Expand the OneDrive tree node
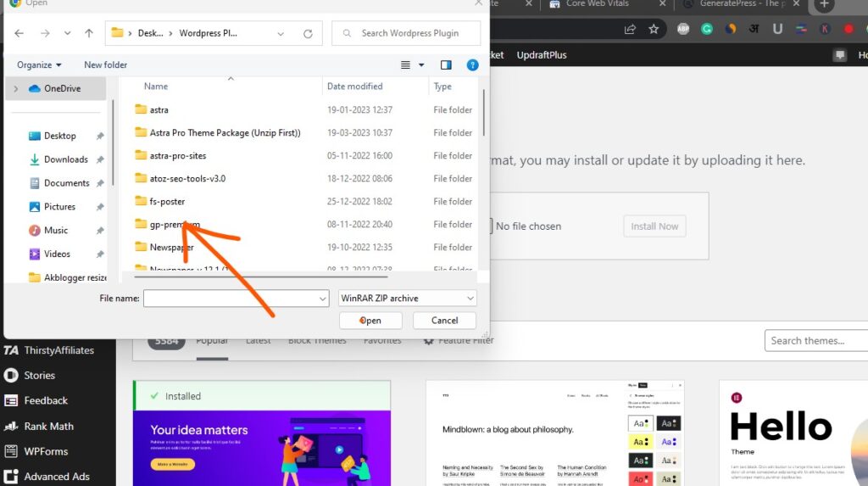Image resolution: width=868 pixels, height=486 pixels. click(x=15, y=89)
